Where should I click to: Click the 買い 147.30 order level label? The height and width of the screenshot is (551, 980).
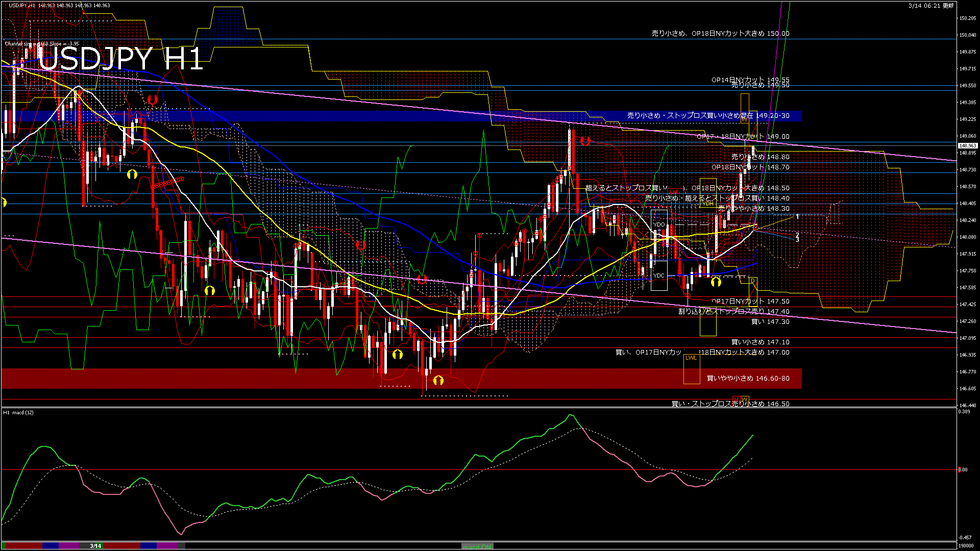(x=770, y=322)
